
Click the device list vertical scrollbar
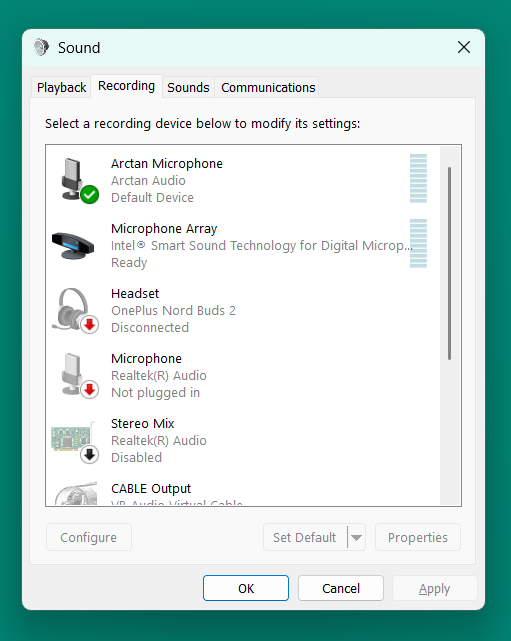click(449, 264)
